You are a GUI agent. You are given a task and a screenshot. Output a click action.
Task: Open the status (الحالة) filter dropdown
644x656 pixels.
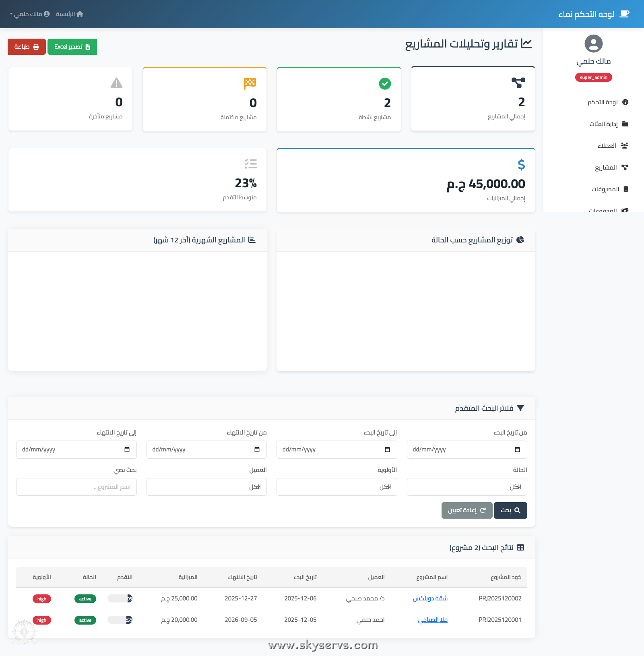tap(467, 487)
